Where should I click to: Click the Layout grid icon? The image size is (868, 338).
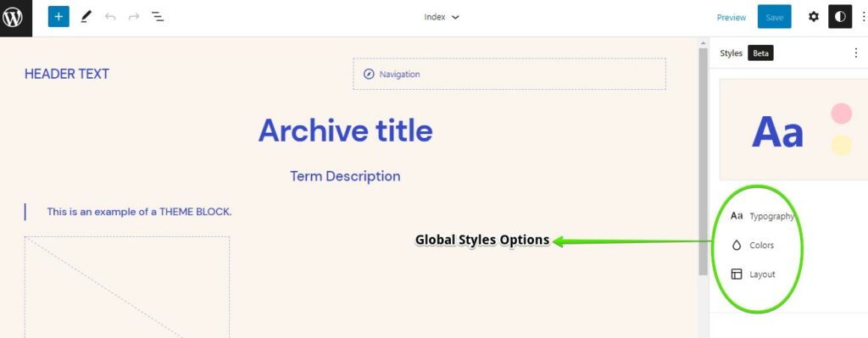click(737, 274)
